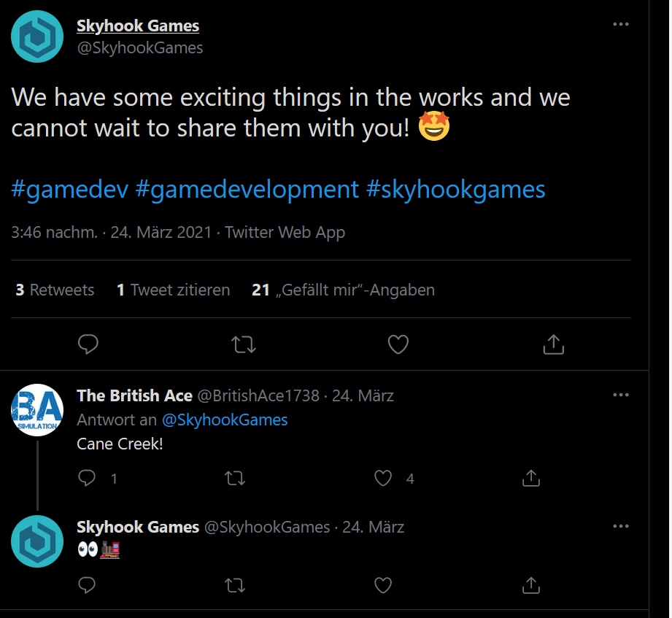Retweet The British Ace's reply
This screenshot has width=672, height=618.
point(235,478)
